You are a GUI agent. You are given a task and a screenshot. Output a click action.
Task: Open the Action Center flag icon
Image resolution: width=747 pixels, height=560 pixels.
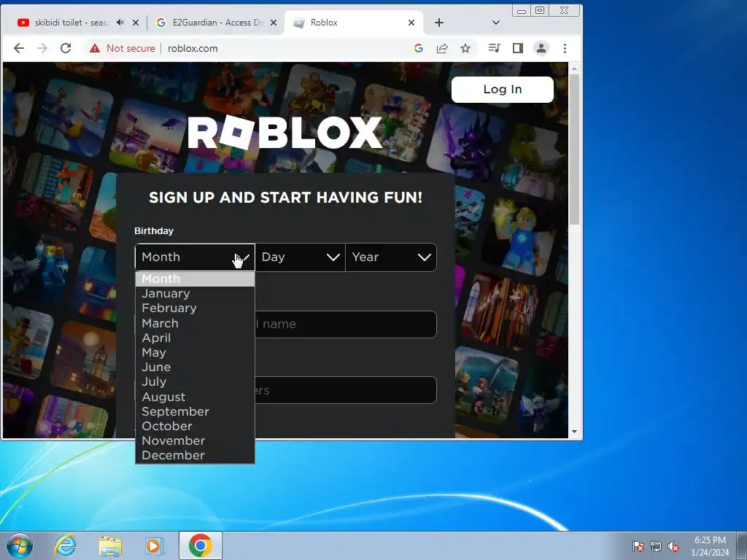pos(638,546)
